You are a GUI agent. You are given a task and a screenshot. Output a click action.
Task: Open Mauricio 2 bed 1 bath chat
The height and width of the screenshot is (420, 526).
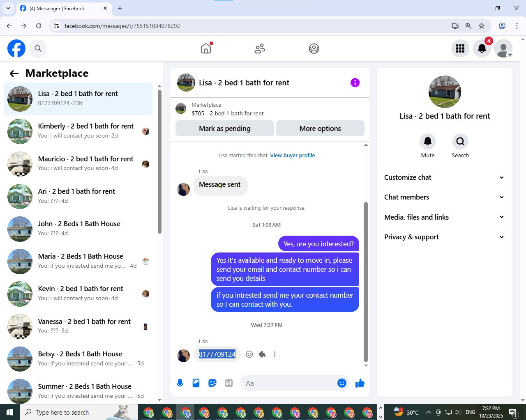[x=78, y=164]
